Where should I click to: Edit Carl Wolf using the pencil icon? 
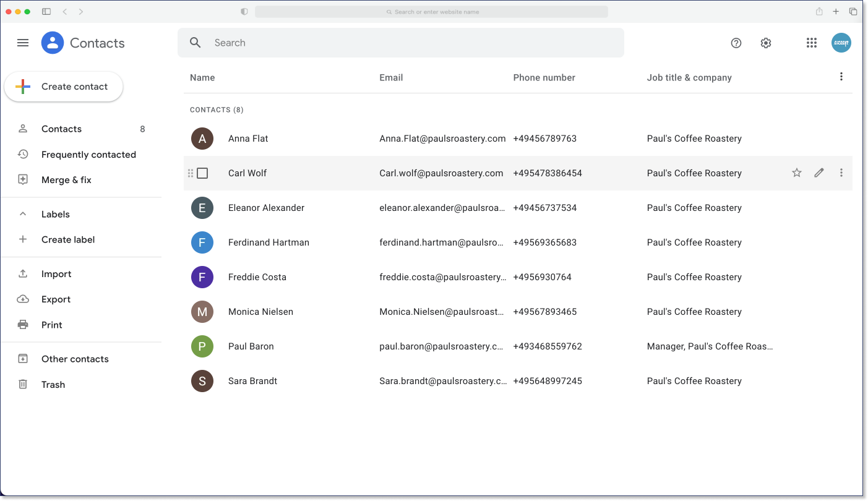point(819,173)
